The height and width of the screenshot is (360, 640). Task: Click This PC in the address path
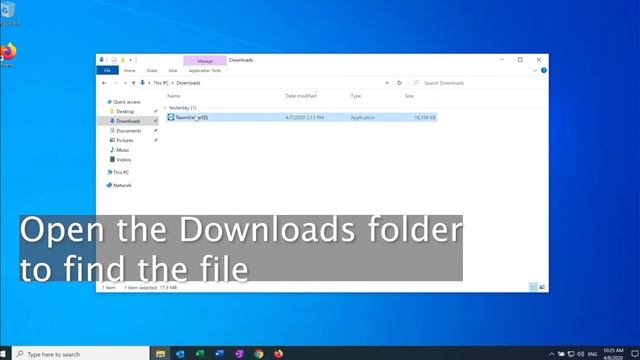click(161, 83)
